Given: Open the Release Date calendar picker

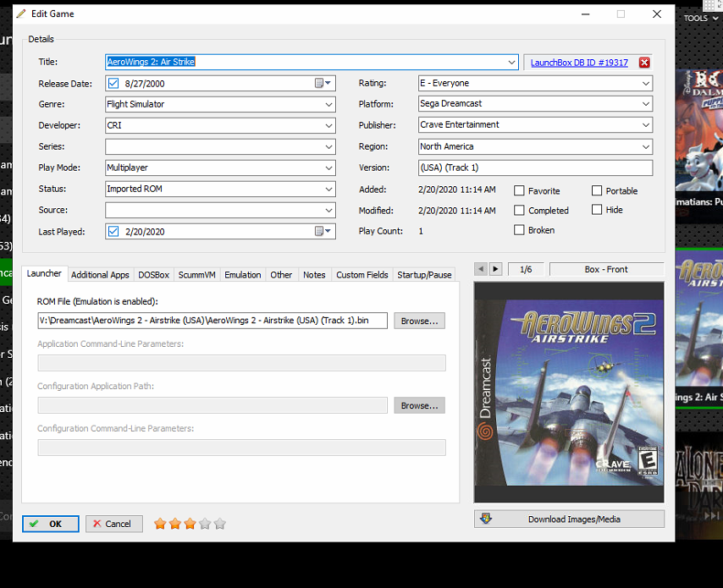Looking at the screenshot, I should [323, 84].
